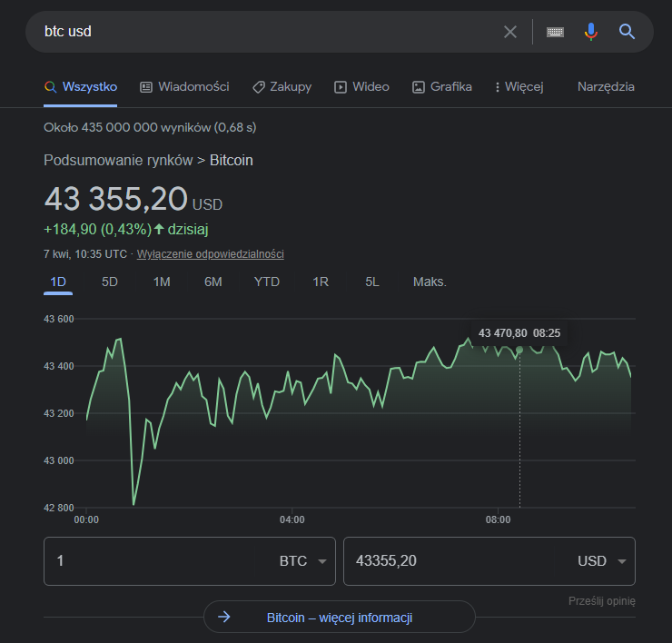Click the 43 400 y-axis label
The image size is (672, 643).
[59, 366]
